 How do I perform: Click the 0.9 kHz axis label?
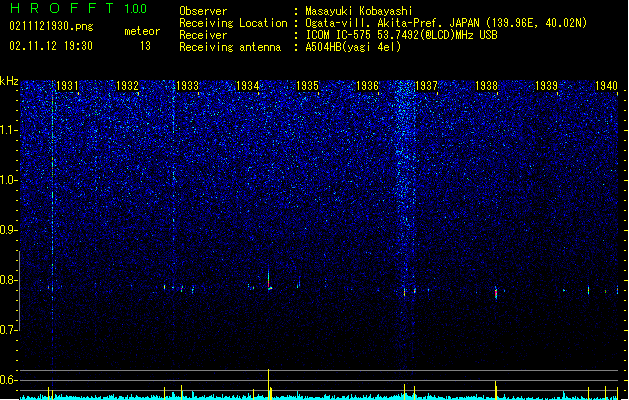(x=9, y=230)
